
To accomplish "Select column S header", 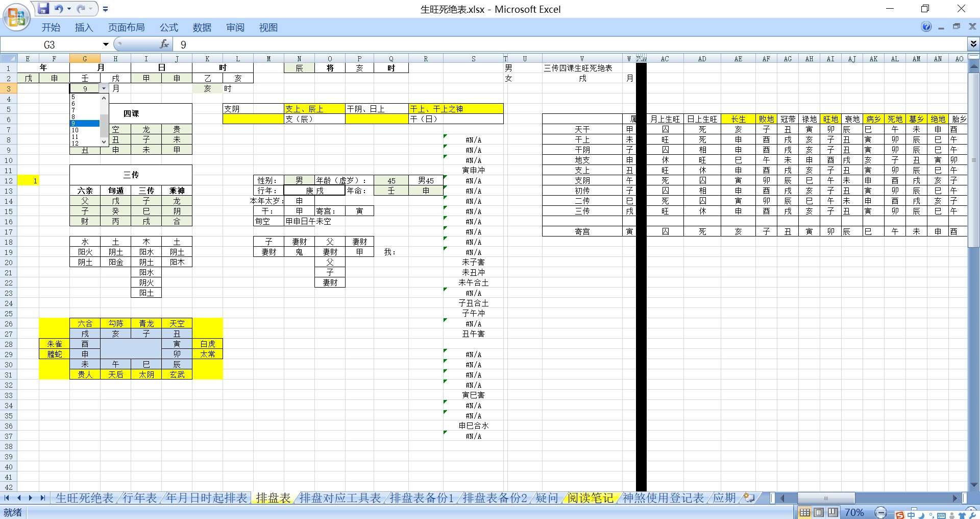I will 473,59.
